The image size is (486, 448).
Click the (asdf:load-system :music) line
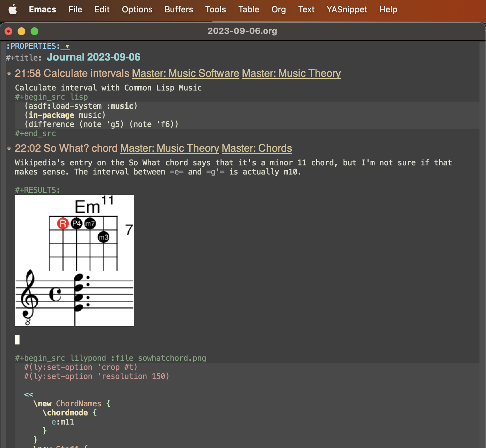tap(81, 106)
